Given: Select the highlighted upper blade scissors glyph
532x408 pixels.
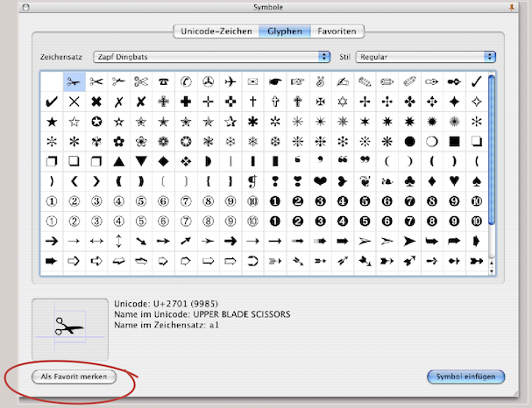Looking at the screenshot, I should click(74, 81).
